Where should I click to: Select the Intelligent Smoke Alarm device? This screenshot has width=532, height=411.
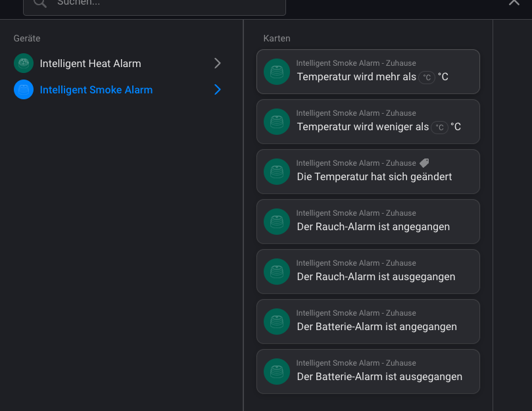[x=96, y=89]
